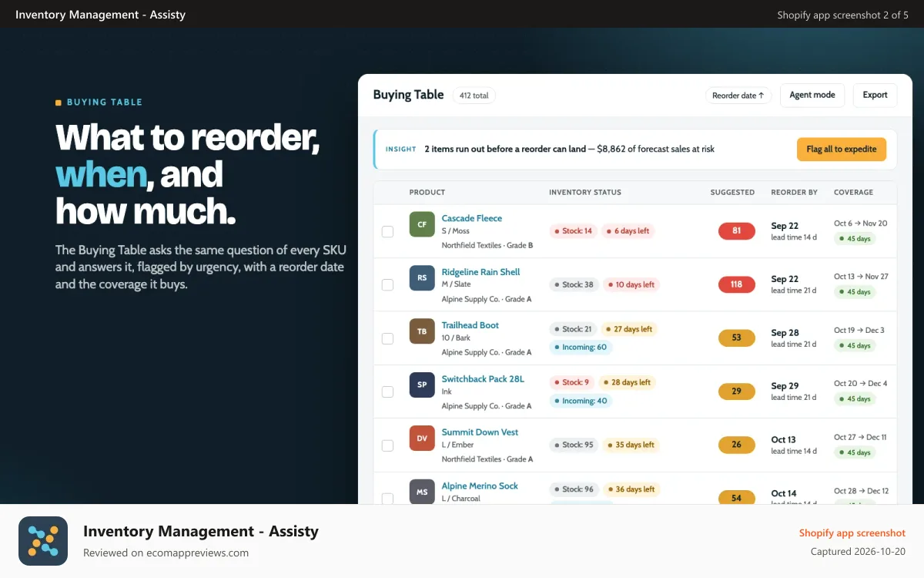Click the Shopify app screenshot footer label
This screenshot has height=578, width=924.
(x=852, y=533)
